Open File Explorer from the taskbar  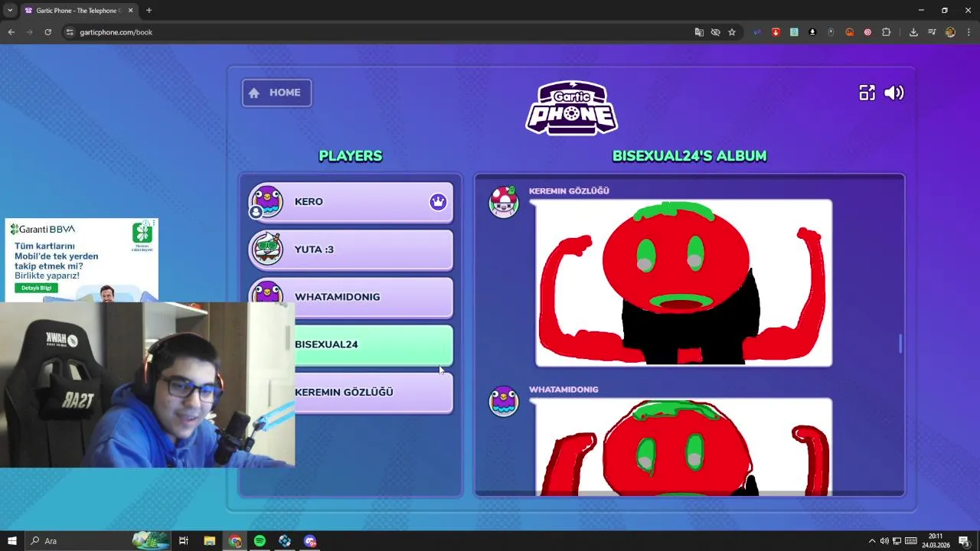[209, 541]
